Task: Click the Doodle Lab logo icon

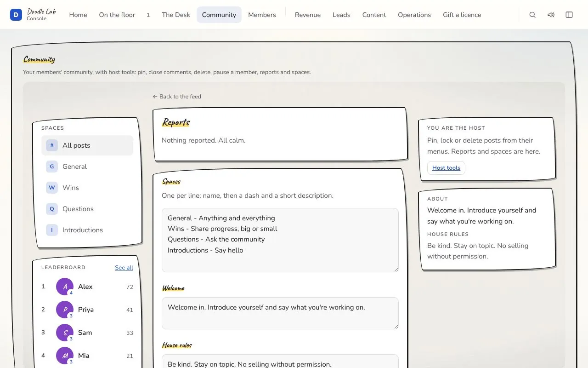Action: pyautogui.click(x=16, y=15)
